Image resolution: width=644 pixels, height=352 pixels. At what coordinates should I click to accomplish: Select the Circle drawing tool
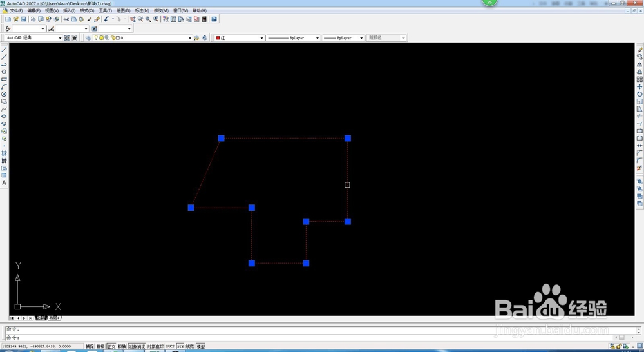(x=4, y=93)
